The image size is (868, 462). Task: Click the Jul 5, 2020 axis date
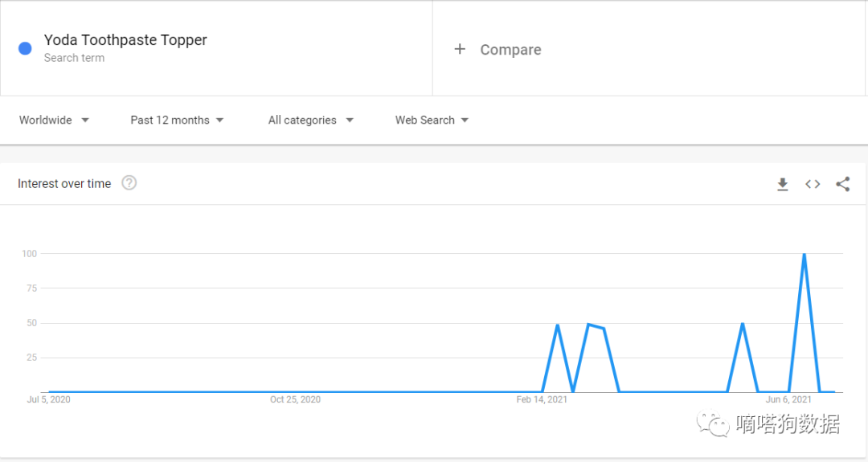49,399
